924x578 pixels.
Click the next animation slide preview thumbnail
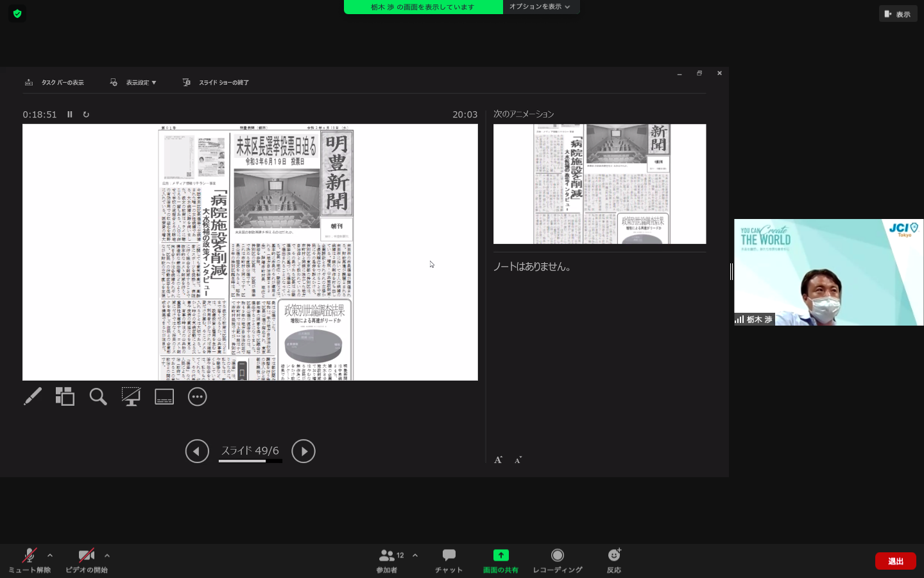(599, 184)
